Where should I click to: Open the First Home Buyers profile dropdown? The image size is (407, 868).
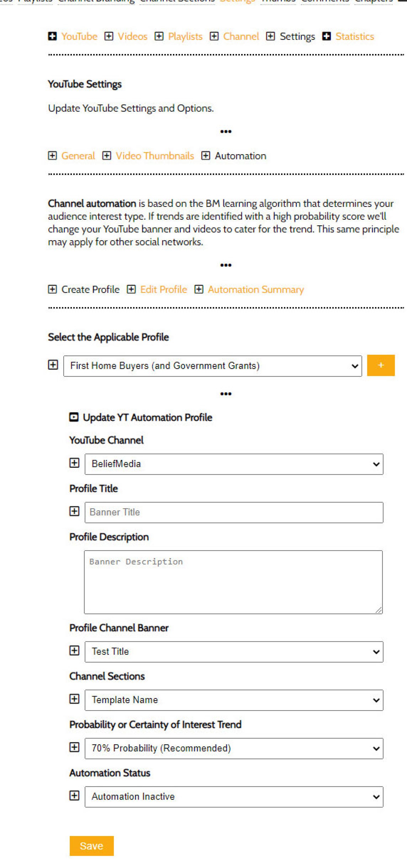click(x=212, y=366)
